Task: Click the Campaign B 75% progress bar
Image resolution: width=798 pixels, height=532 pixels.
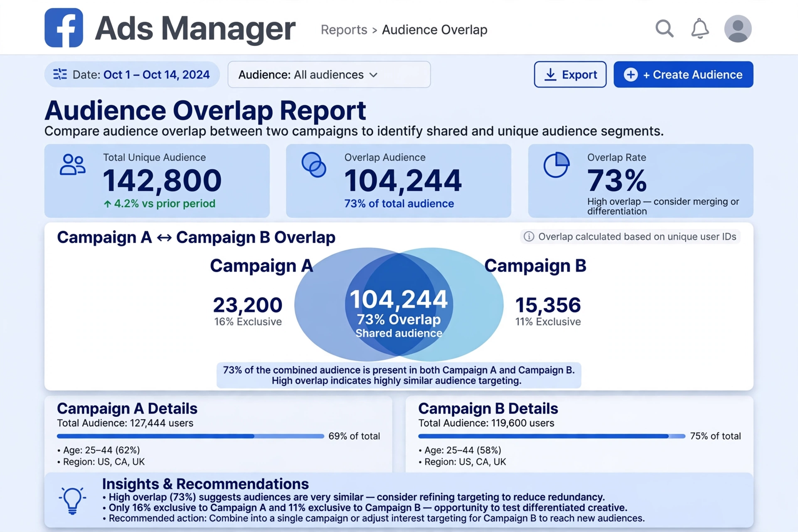Action: coord(552,436)
